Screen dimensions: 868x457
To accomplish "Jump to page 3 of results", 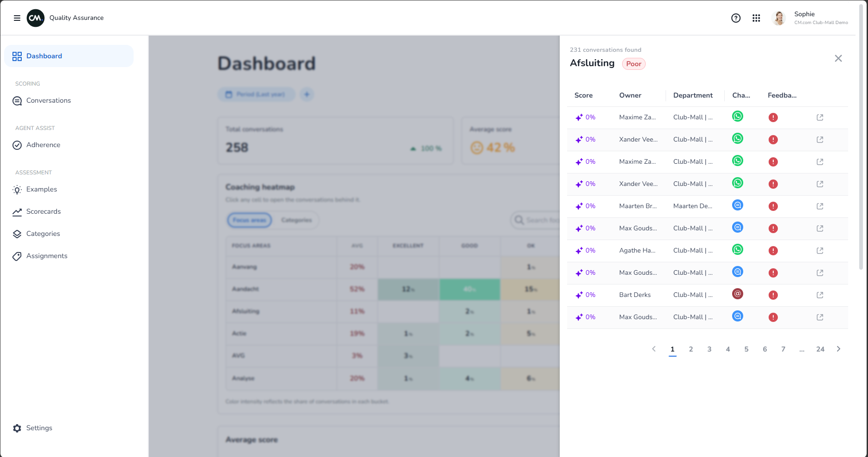I will tap(709, 349).
